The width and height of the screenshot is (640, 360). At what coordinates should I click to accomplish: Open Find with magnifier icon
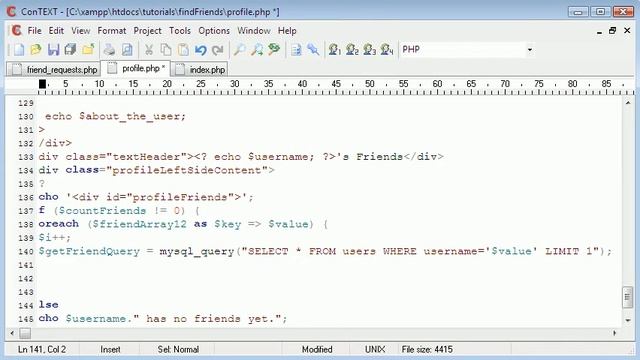click(x=239, y=50)
